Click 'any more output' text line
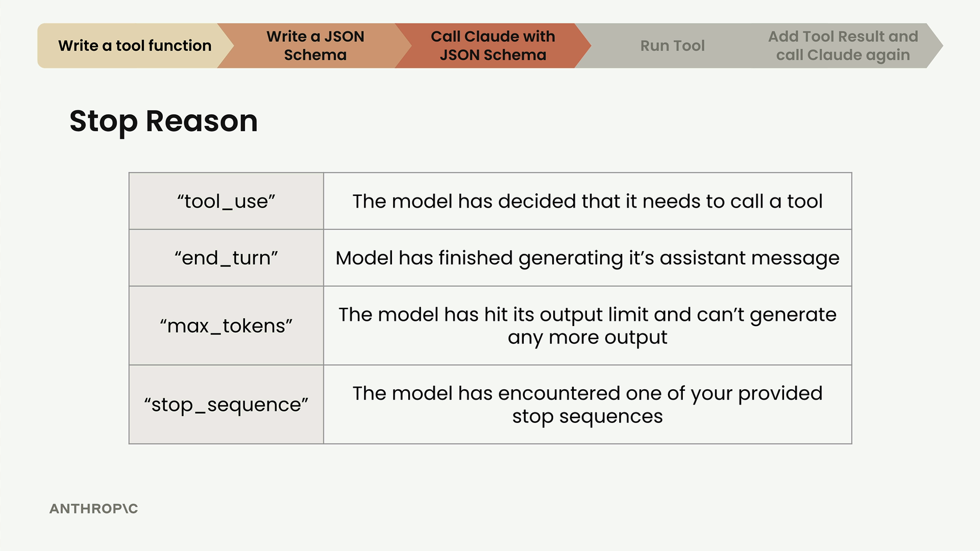This screenshot has height=551, width=980. pyautogui.click(x=587, y=338)
